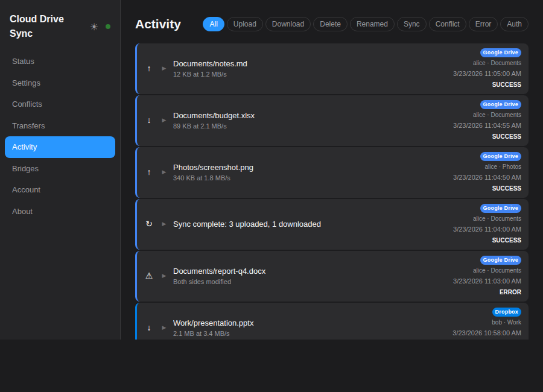Click the ERROR status on report-q4.docx row

click(510, 292)
